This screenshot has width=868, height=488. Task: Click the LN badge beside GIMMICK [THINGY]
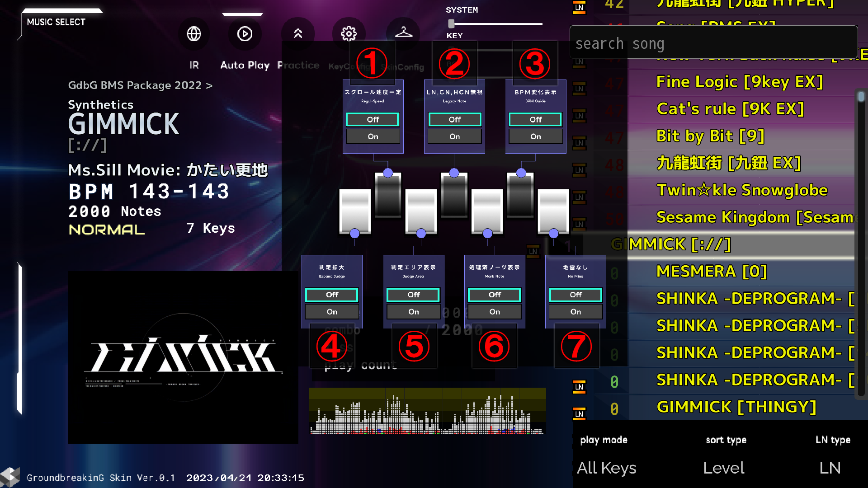(x=579, y=413)
